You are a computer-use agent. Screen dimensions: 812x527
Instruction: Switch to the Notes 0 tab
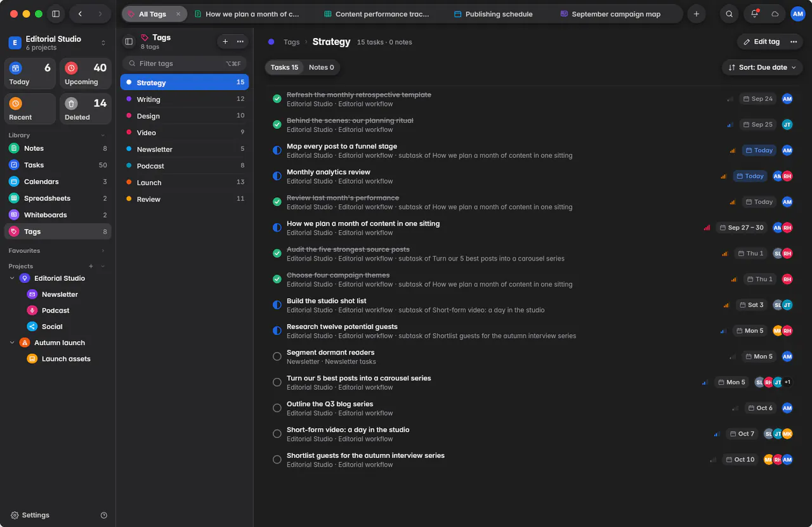pos(321,67)
